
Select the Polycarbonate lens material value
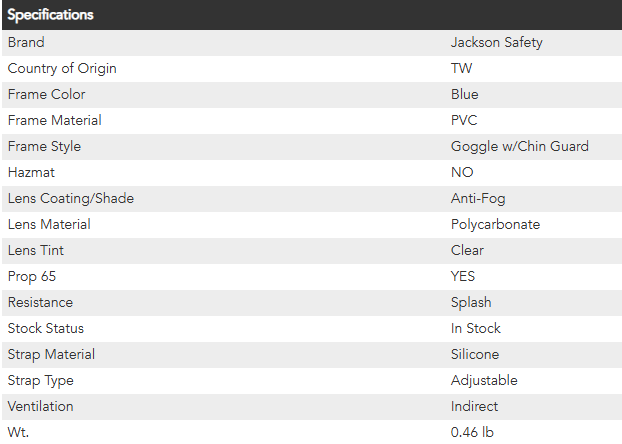(x=495, y=224)
